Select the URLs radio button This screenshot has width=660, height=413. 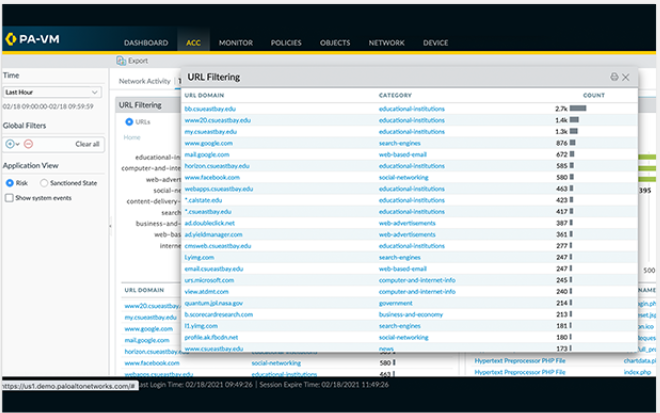(x=129, y=122)
